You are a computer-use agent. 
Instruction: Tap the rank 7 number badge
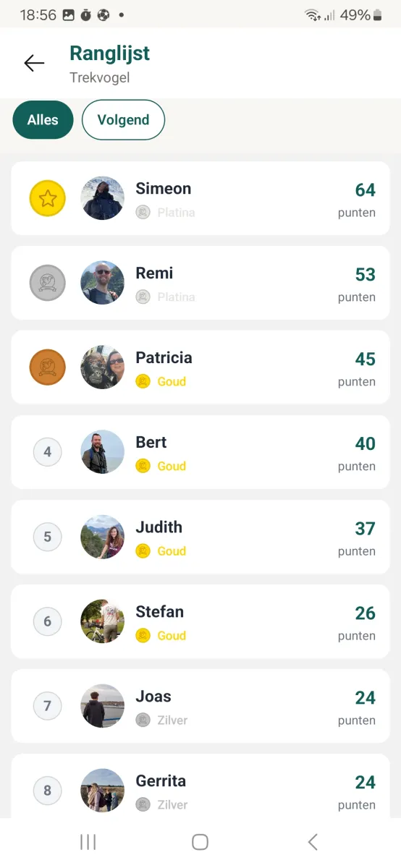tap(48, 706)
